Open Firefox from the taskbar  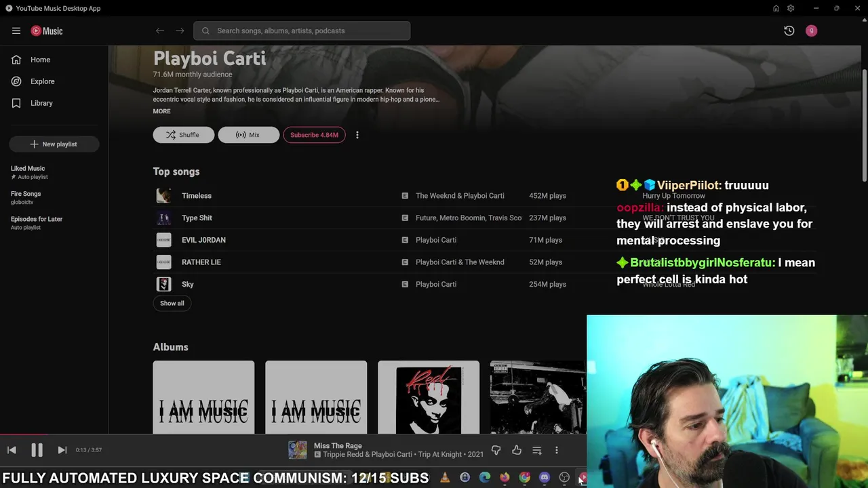(505, 478)
